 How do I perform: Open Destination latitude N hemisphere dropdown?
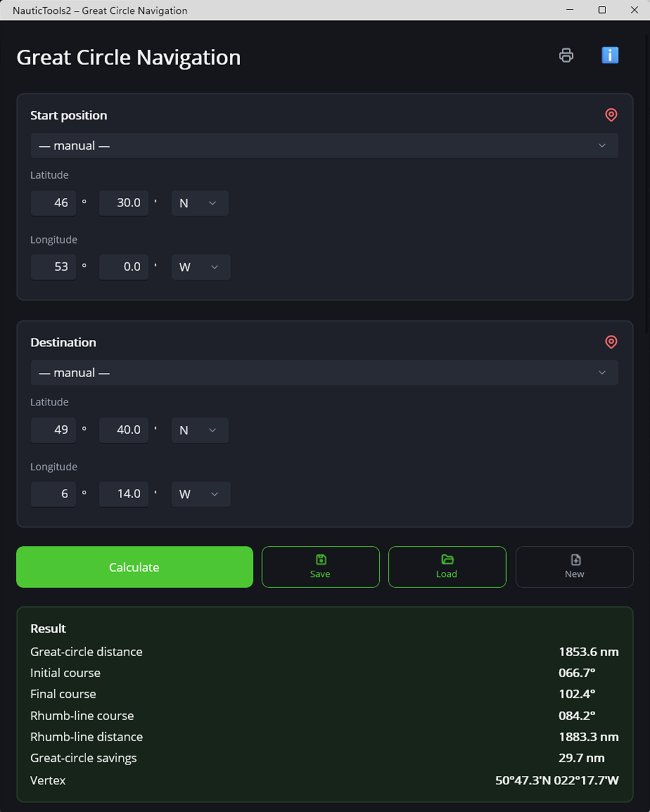[x=200, y=430]
